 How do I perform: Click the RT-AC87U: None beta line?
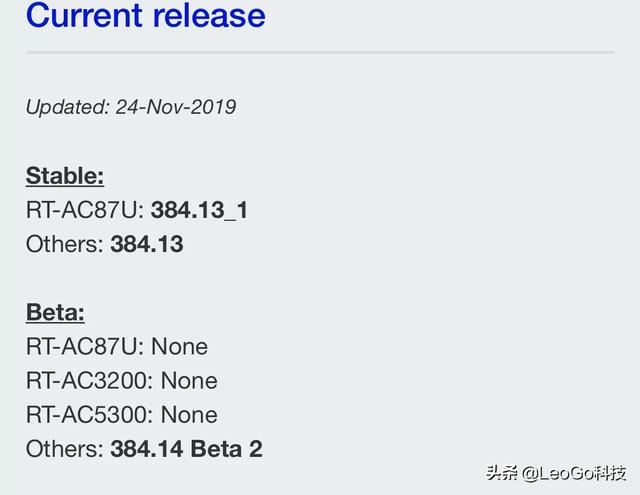pyautogui.click(x=117, y=347)
